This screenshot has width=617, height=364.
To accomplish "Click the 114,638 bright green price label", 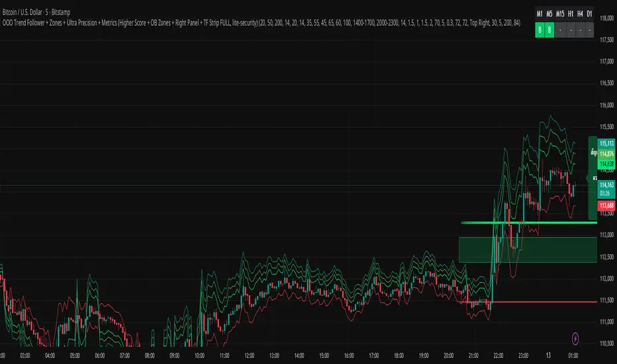I will [606, 163].
